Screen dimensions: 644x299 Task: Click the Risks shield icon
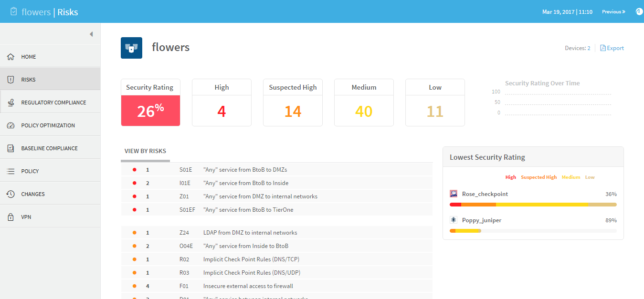(11, 80)
